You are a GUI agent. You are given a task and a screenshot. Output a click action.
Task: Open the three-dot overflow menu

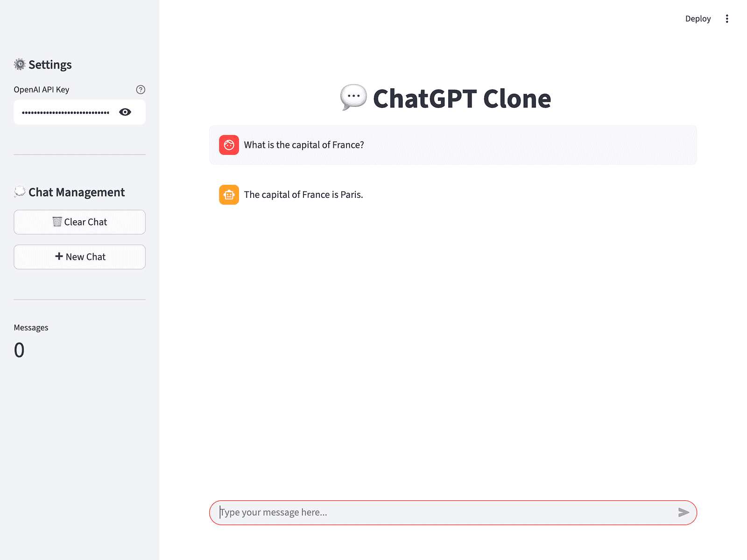click(x=727, y=18)
